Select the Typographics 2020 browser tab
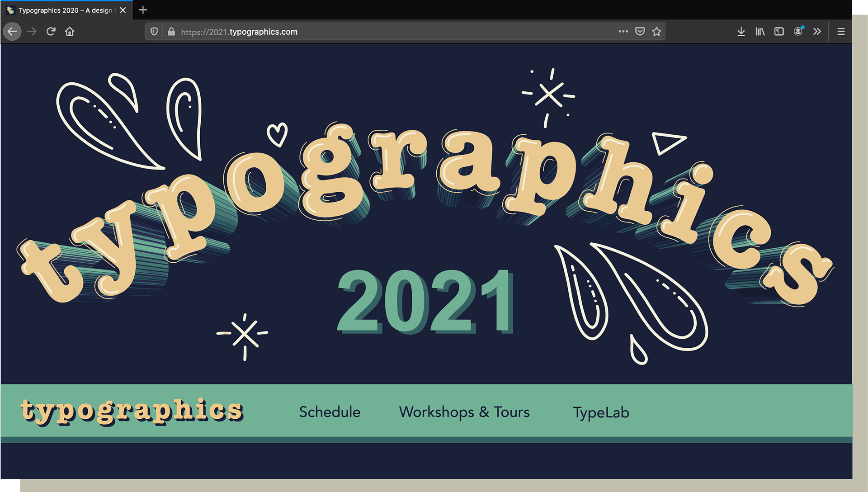 [63, 10]
